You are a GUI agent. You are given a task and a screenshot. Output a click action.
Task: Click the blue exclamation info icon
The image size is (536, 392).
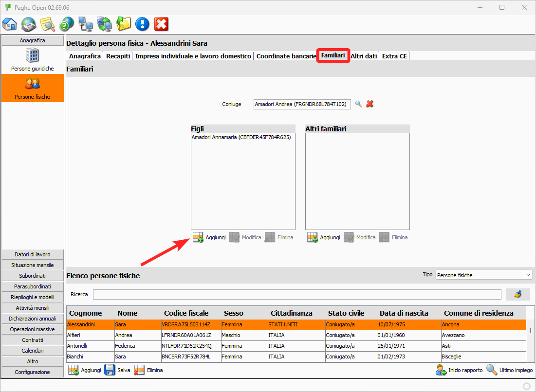tap(142, 24)
